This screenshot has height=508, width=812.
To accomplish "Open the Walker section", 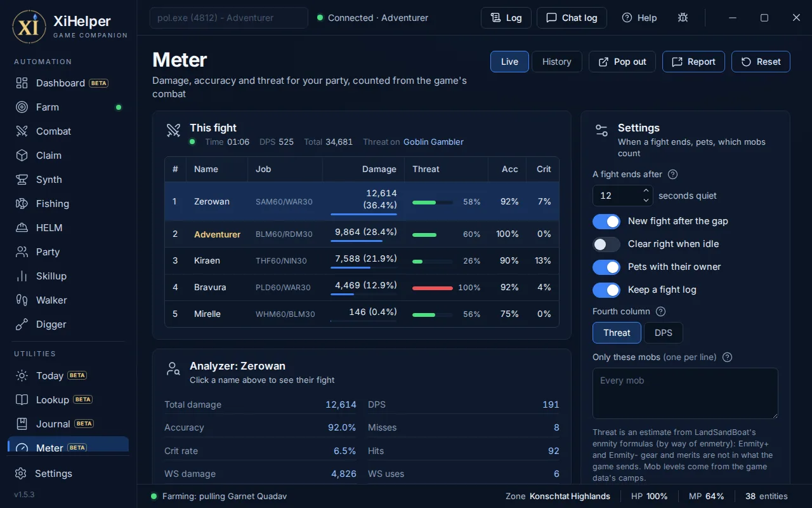I will coord(68,300).
